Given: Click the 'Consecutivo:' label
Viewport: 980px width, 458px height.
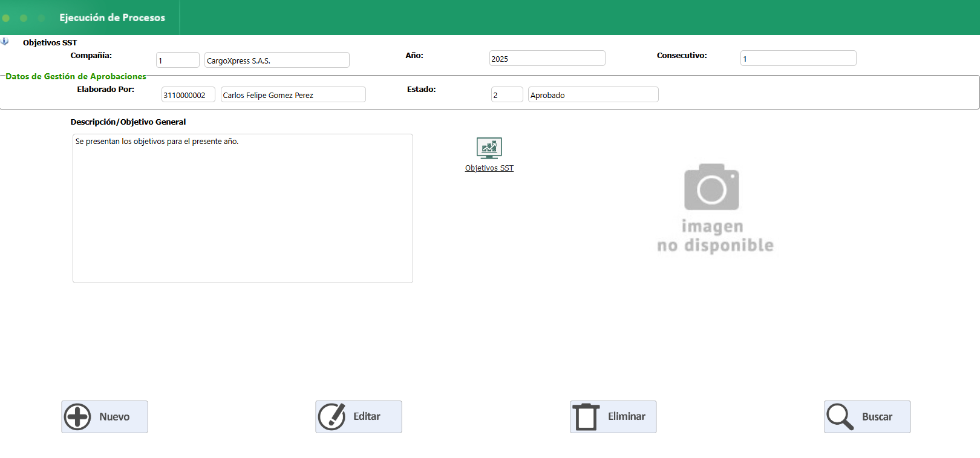Looking at the screenshot, I should pyautogui.click(x=682, y=56).
